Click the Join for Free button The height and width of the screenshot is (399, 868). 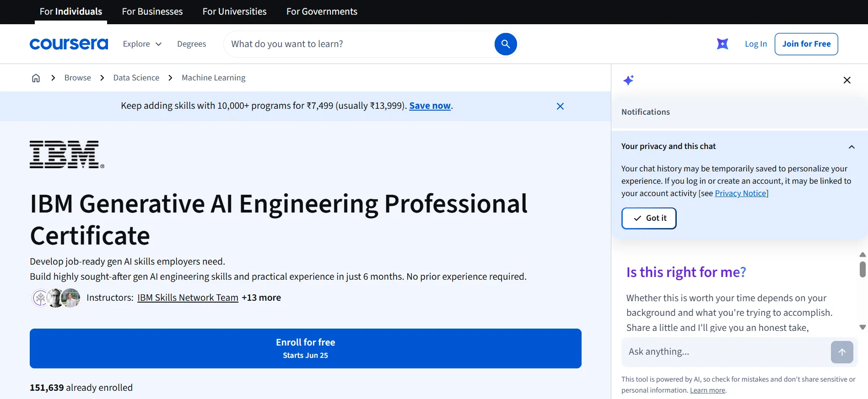coord(806,44)
